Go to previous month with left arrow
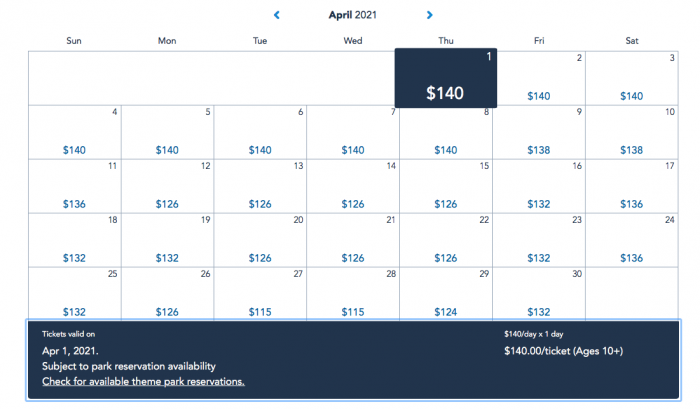The height and width of the screenshot is (409, 700). [277, 15]
